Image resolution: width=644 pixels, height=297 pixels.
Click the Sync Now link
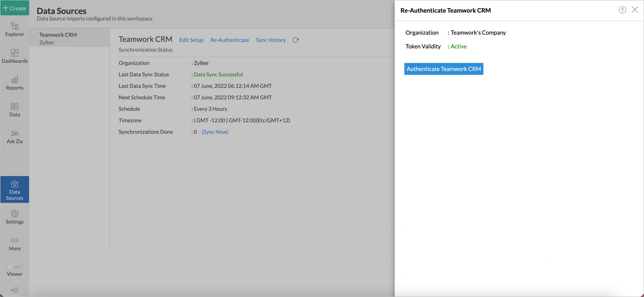[215, 132]
